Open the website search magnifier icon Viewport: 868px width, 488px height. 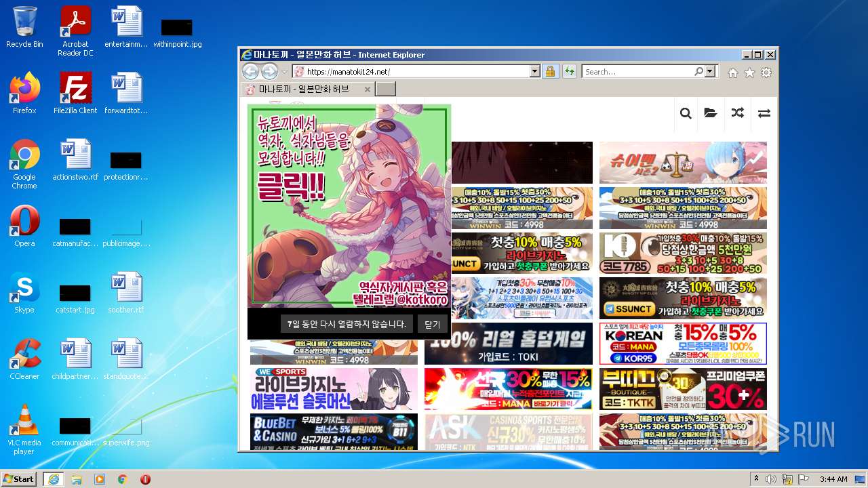(686, 113)
